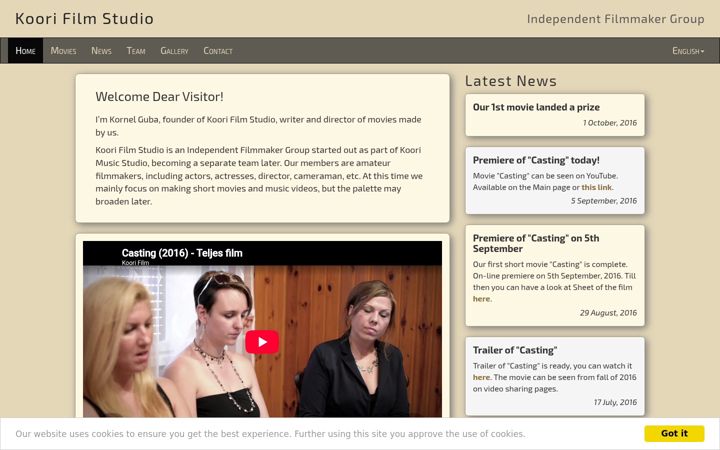The width and height of the screenshot is (720, 450).
Task: Click the 'Welcome Dear Visitor!' heading
Action: point(159,97)
